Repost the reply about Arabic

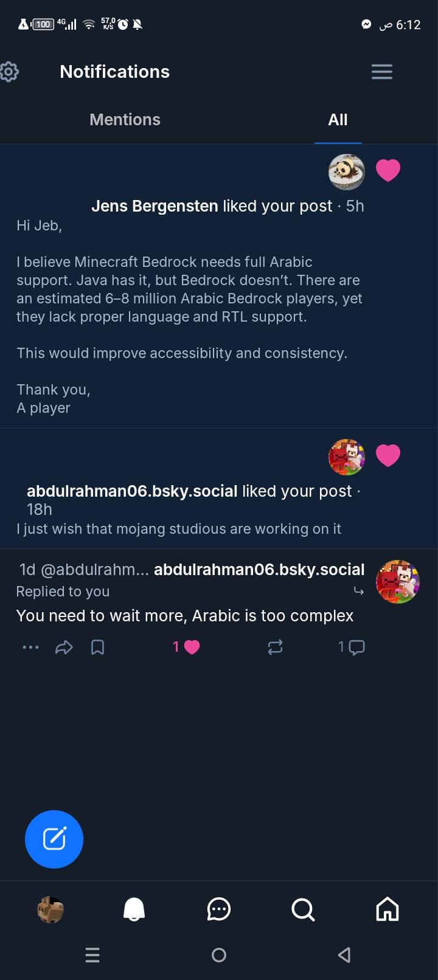(x=275, y=647)
